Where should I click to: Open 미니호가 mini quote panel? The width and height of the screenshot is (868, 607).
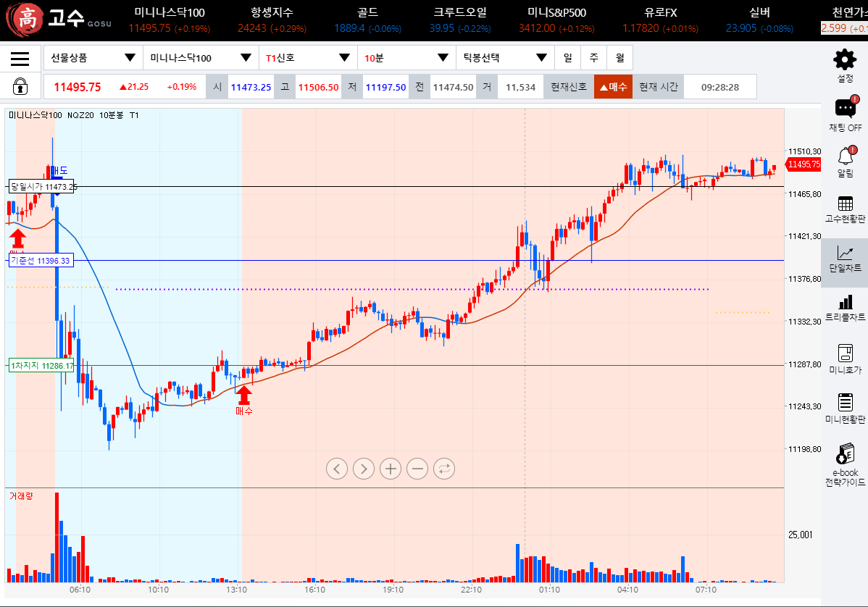point(845,359)
